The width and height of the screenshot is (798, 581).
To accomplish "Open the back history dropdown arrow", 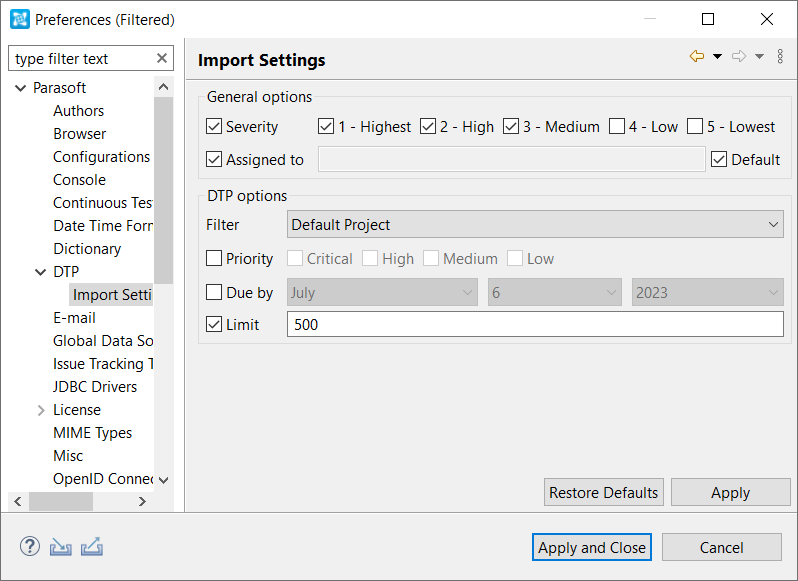I will (x=717, y=56).
